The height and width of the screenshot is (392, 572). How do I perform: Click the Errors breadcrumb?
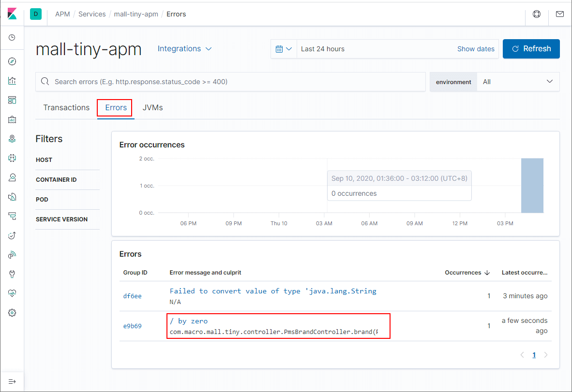[176, 14]
